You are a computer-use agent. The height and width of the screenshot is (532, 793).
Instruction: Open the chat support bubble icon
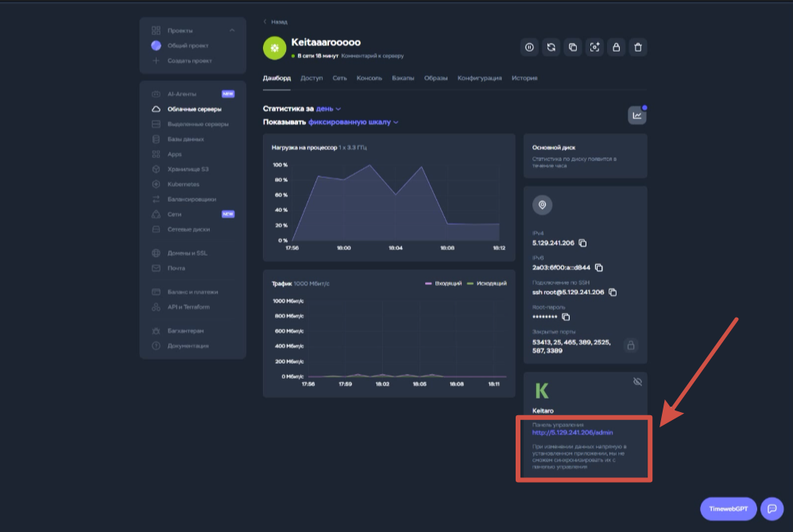[771, 508]
